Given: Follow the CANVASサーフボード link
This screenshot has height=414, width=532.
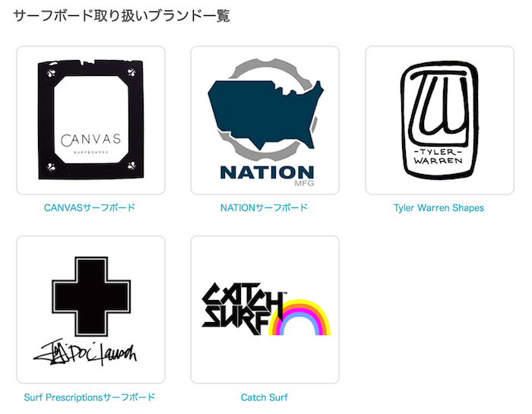Looking at the screenshot, I should click(90, 207).
